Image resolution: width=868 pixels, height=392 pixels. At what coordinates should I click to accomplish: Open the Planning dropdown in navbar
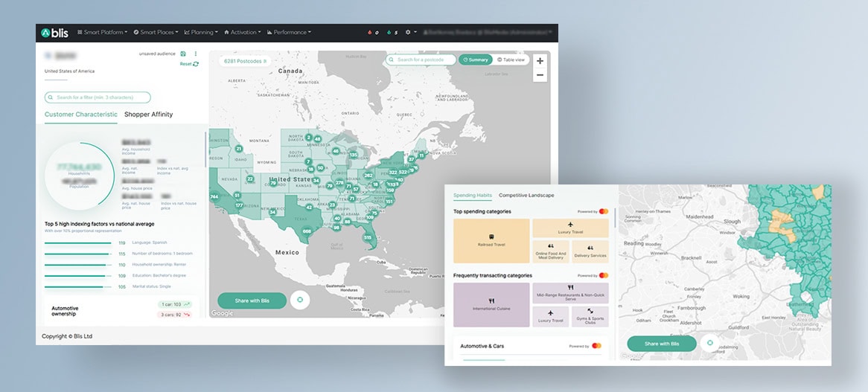[x=201, y=33]
